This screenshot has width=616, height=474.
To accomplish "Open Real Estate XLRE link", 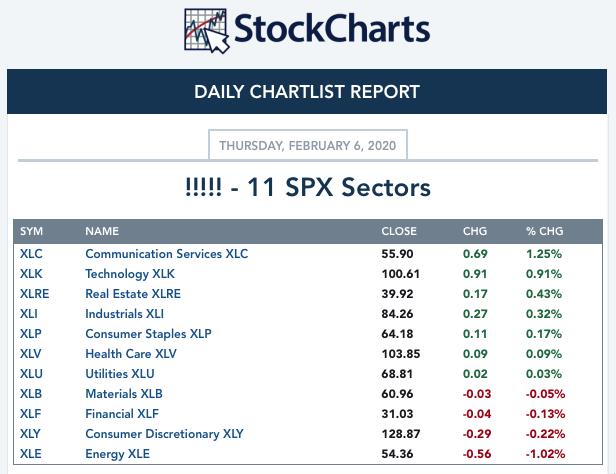I will pyautogui.click(x=133, y=294).
